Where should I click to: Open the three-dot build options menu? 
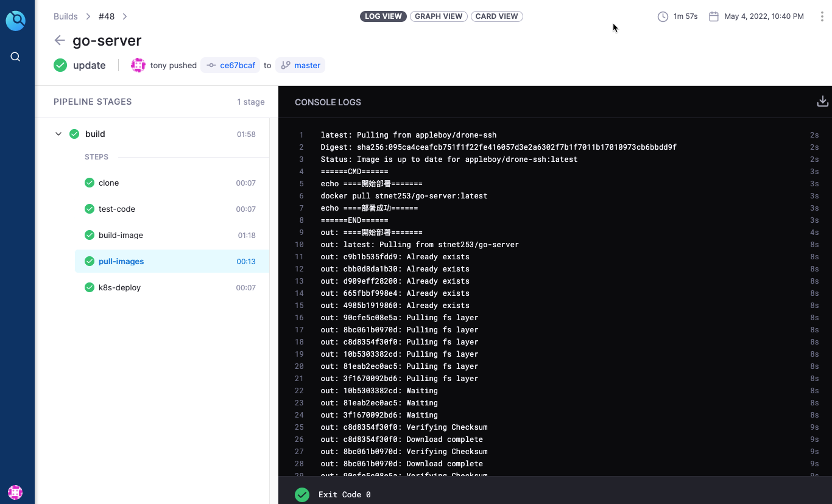(x=822, y=16)
